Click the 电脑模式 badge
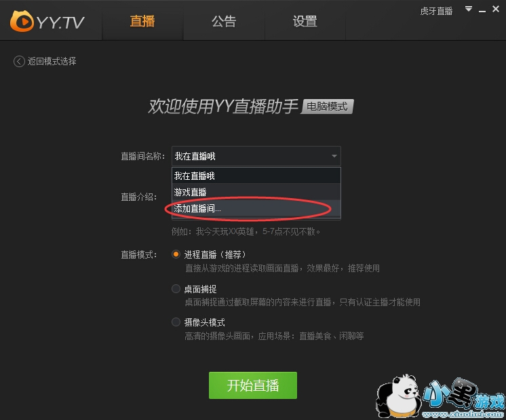The image size is (506, 420). point(327,107)
